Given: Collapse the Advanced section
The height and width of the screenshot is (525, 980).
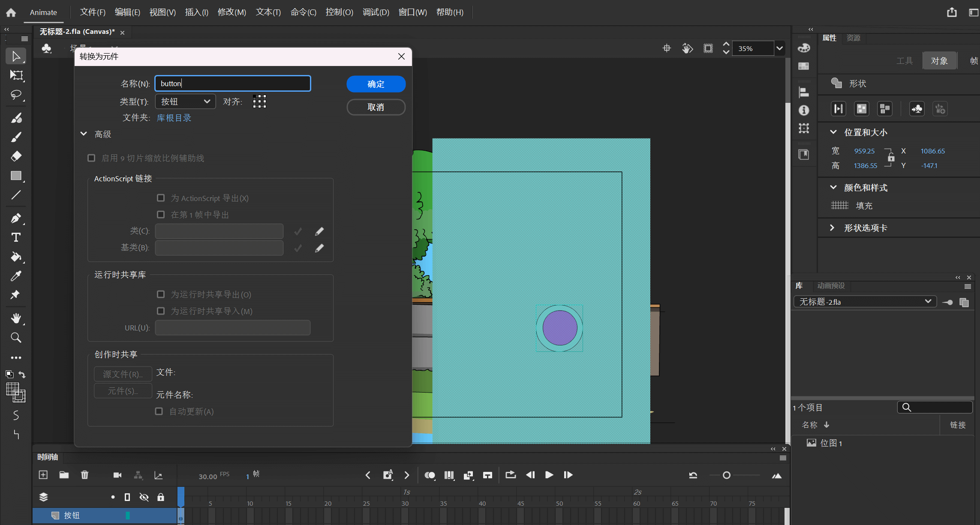Looking at the screenshot, I should coord(84,134).
